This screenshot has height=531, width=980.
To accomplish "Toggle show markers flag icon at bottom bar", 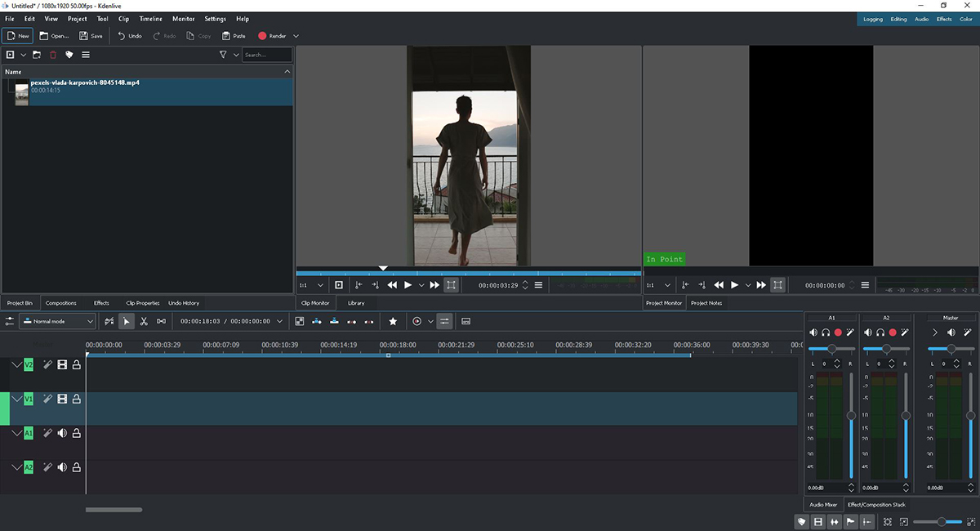I will pyautogui.click(x=850, y=521).
